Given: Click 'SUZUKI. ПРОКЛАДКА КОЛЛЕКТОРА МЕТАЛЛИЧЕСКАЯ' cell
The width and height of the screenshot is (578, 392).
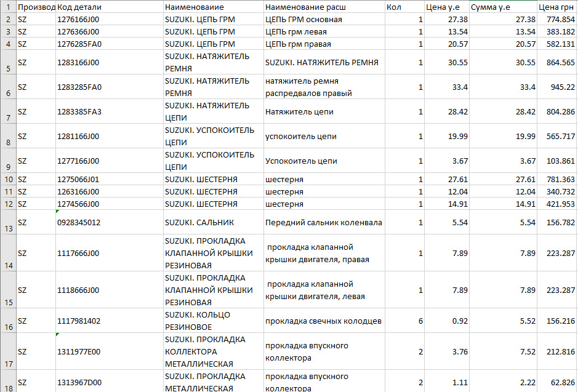Looking at the screenshot, I should pos(214,351).
